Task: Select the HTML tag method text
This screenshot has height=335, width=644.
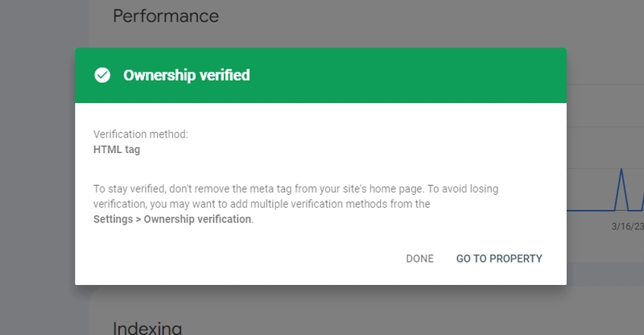Action: [x=117, y=150]
